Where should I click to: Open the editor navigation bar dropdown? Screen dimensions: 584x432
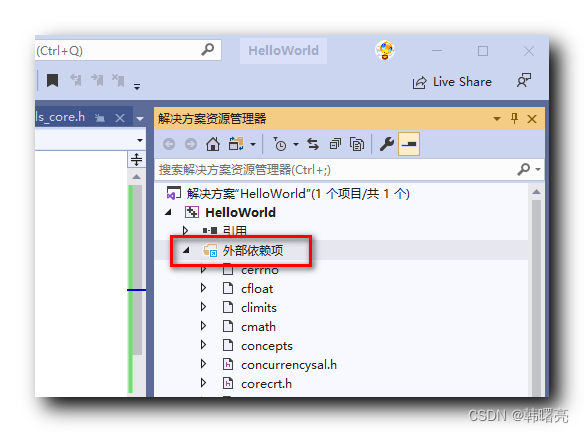[x=140, y=140]
